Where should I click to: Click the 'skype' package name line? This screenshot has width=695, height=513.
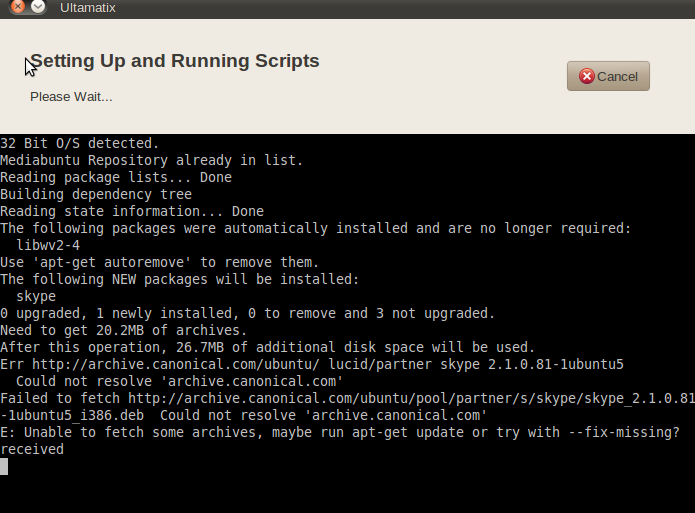(36, 296)
